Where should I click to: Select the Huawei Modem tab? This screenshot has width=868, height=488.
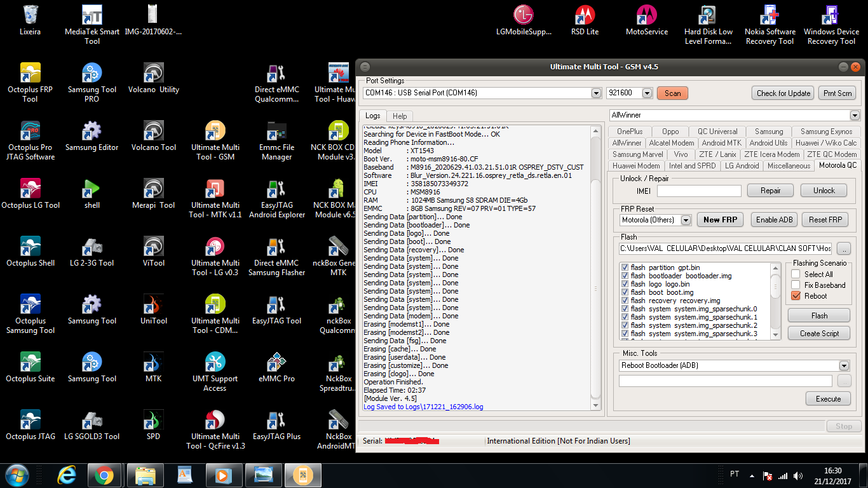[x=636, y=165]
